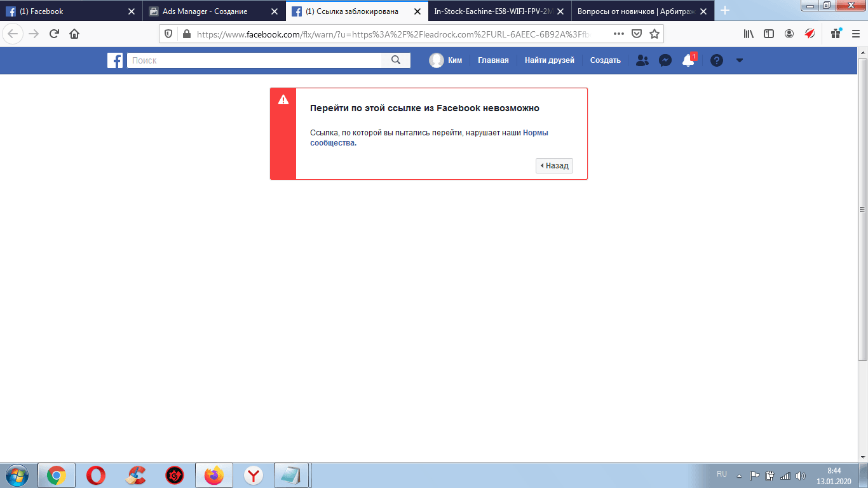Click the Назад button in warning box

point(554,165)
